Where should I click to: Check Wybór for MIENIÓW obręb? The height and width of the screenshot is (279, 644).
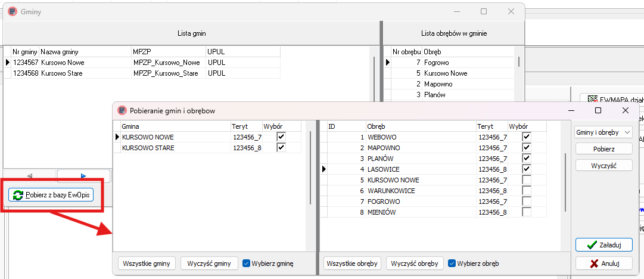[x=527, y=212]
